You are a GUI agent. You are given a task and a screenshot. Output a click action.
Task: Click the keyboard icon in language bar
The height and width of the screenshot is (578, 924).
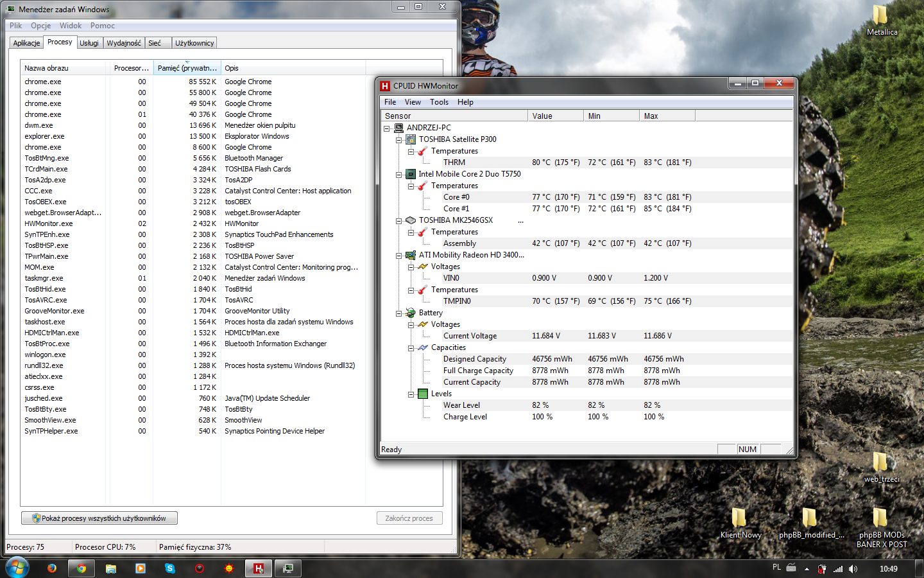(791, 568)
